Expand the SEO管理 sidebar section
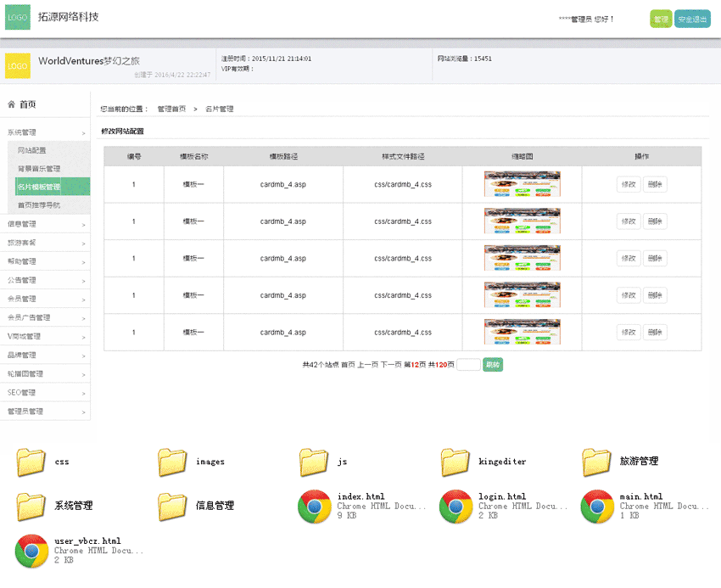 pos(45,393)
